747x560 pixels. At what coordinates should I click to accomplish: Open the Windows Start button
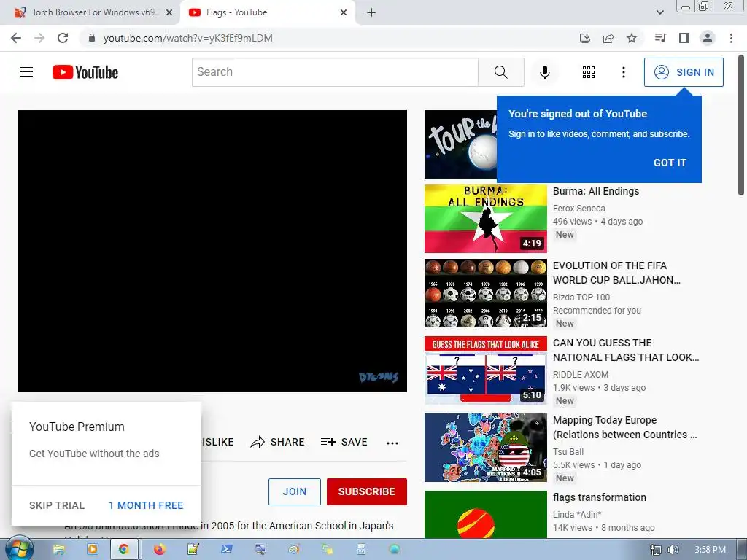18,549
